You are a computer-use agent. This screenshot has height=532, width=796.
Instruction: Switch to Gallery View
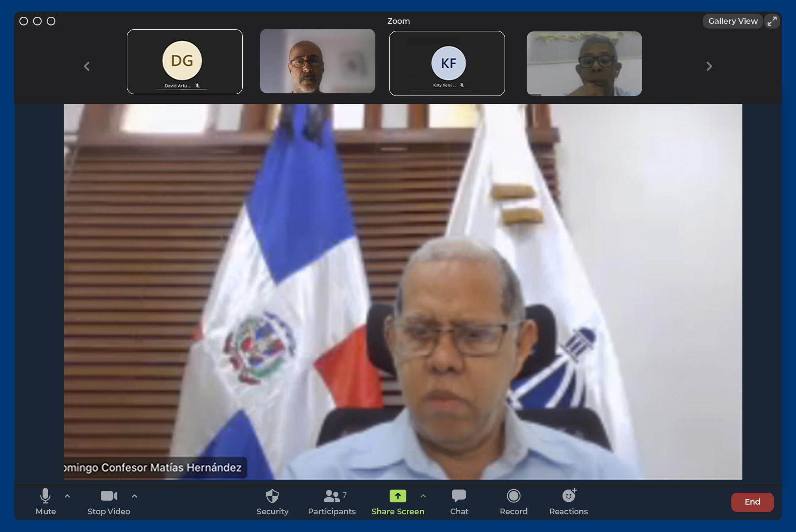coord(732,21)
